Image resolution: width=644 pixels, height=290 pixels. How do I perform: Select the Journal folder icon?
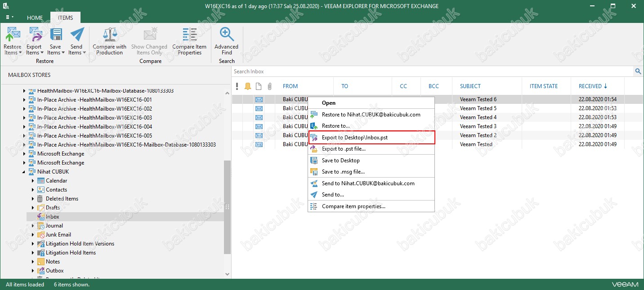click(x=41, y=226)
